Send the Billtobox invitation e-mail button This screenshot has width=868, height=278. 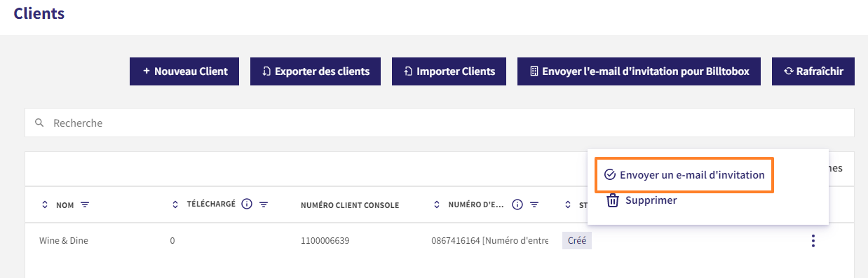click(x=639, y=71)
